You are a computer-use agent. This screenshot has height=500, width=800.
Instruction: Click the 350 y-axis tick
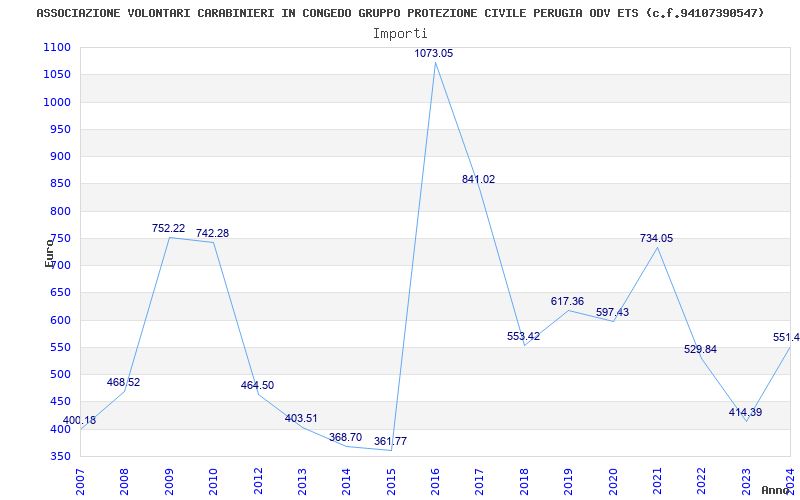click(x=60, y=456)
